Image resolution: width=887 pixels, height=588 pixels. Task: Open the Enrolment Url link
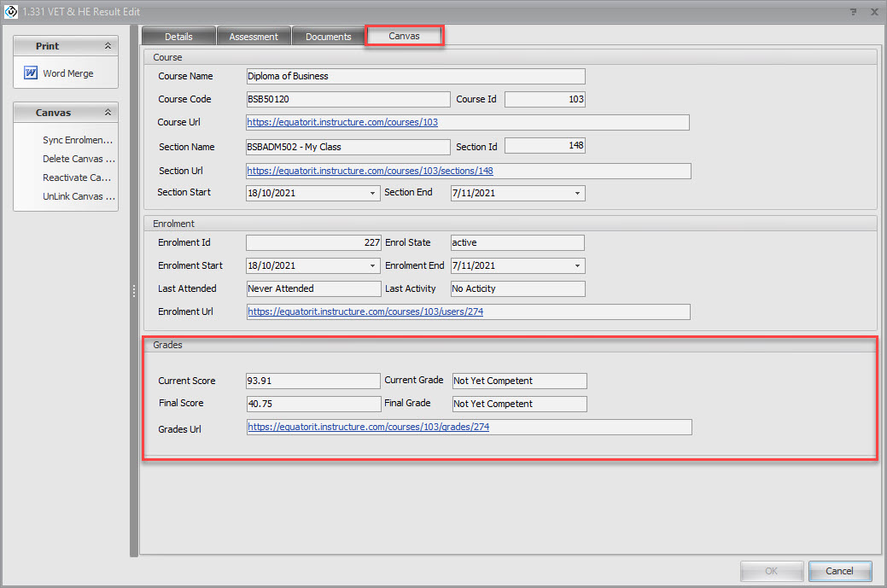coord(365,312)
